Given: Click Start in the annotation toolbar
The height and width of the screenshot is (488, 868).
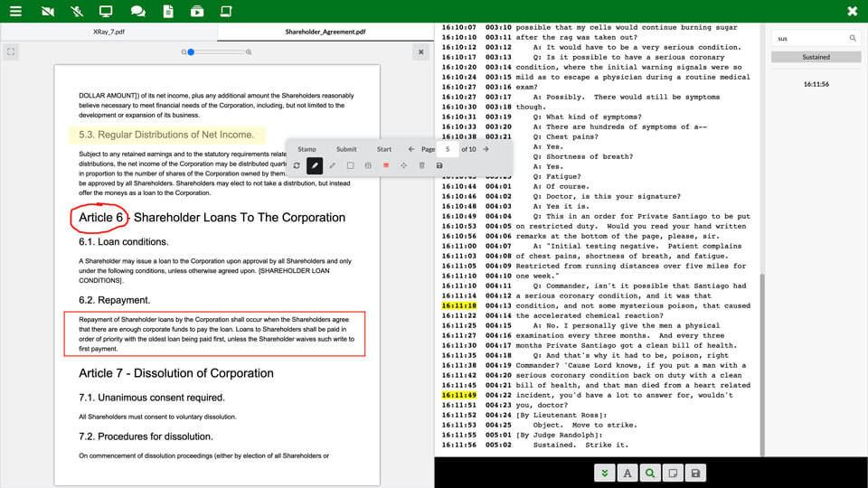Looking at the screenshot, I should click(384, 149).
